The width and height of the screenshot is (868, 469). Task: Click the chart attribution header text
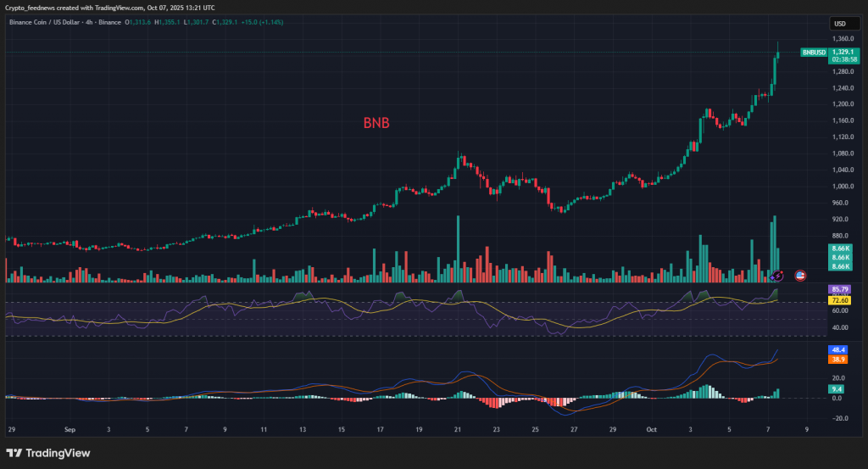coord(110,8)
